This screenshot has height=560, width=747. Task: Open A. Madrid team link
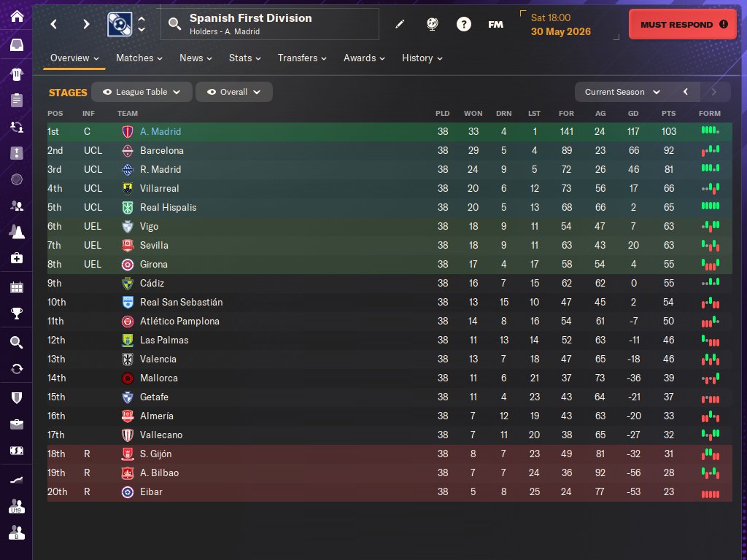click(x=160, y=131)
